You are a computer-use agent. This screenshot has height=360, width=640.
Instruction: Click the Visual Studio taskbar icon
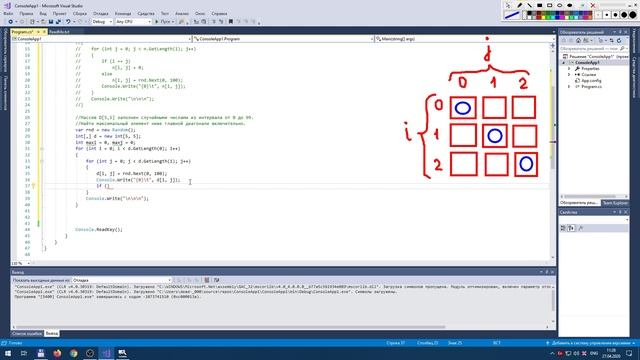[x=106, y=353]
